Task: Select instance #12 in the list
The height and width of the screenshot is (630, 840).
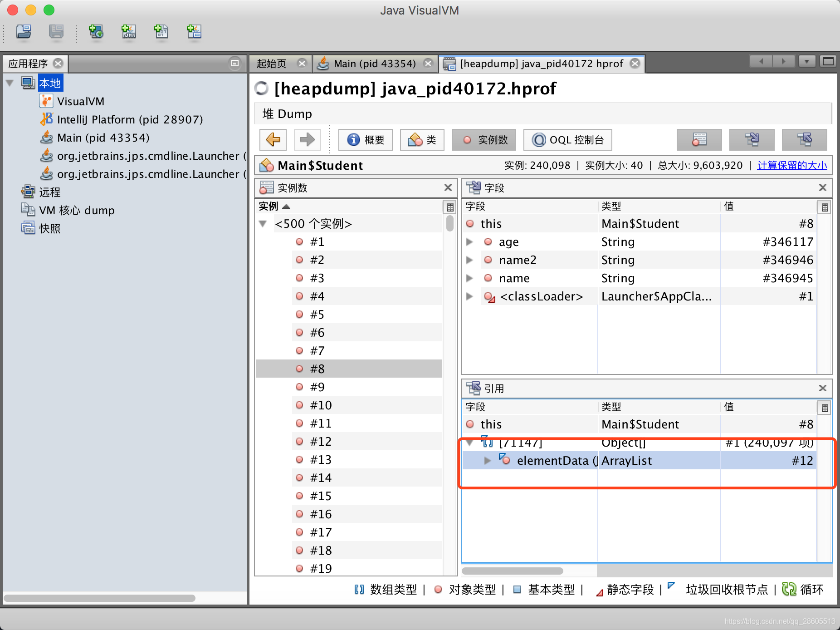Action: pyautogui.click(x=349, y=442)
